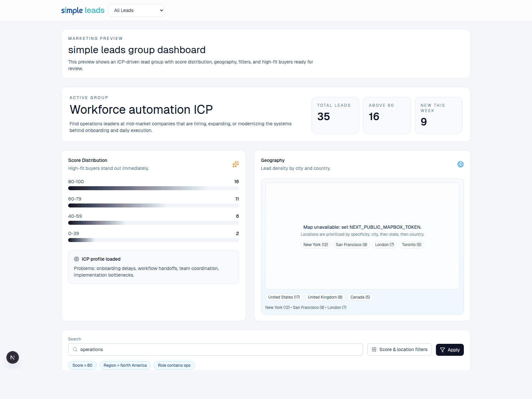
Task: Click the funnel icon inside the Apply button
Action: 443,350
